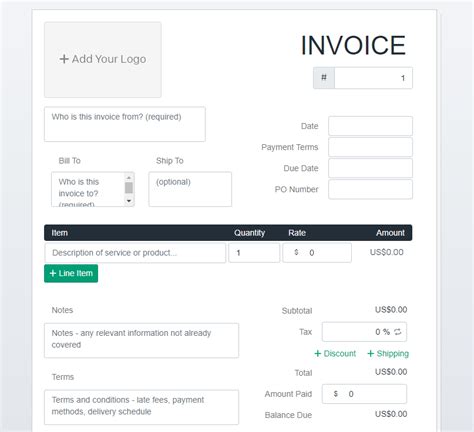Click the Ship To label
This screenshot has height=432, width=474.
pyautogui.click(x=170, y=161)
